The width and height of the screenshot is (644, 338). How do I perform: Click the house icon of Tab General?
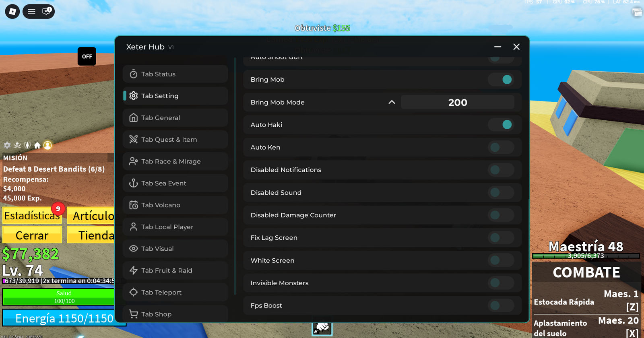click(134, 117)
